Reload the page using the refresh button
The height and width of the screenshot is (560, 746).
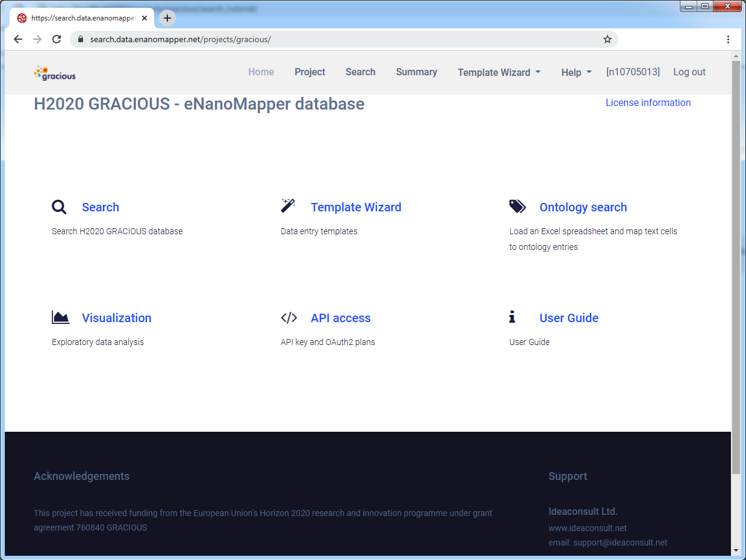pos(57,39)
